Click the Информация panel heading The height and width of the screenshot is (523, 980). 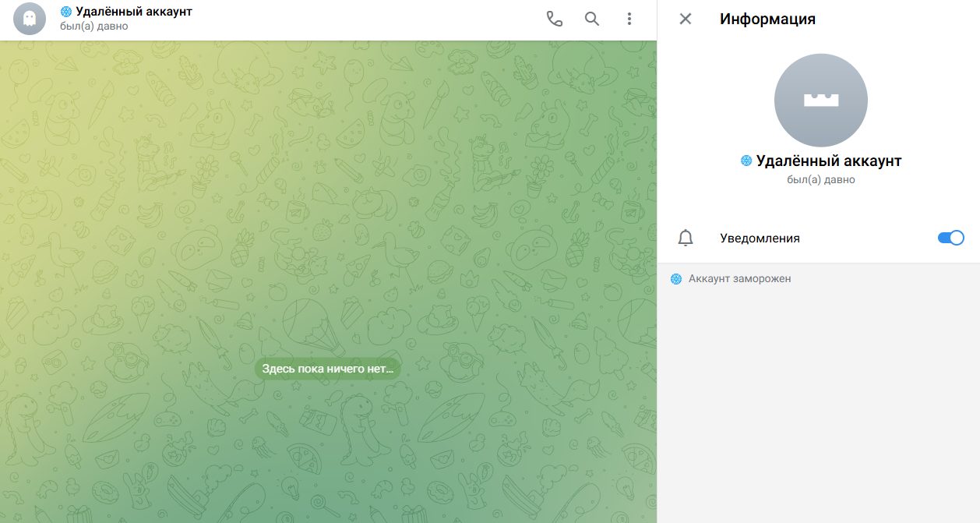click(x=767, y=19)
